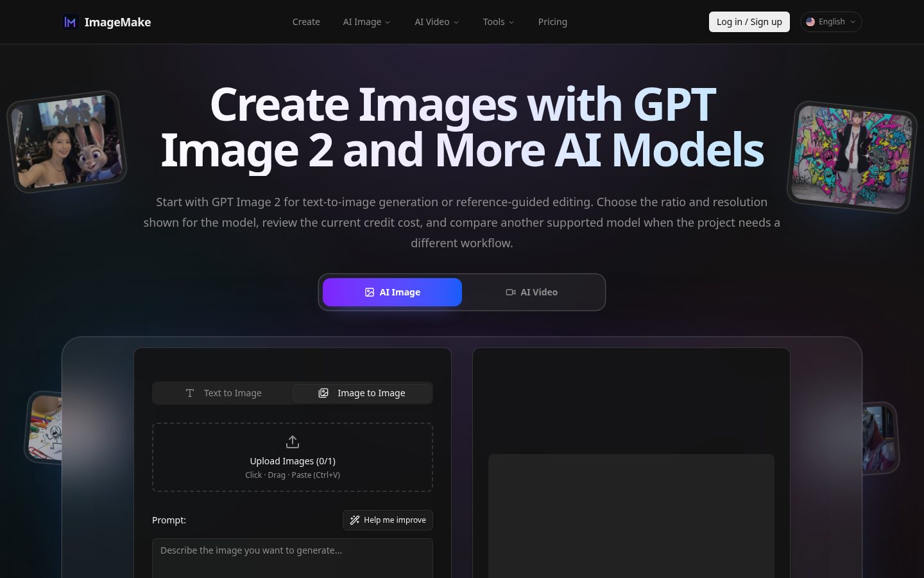Open the selfie with rabbit character thumbnail

tap(67, 142)
